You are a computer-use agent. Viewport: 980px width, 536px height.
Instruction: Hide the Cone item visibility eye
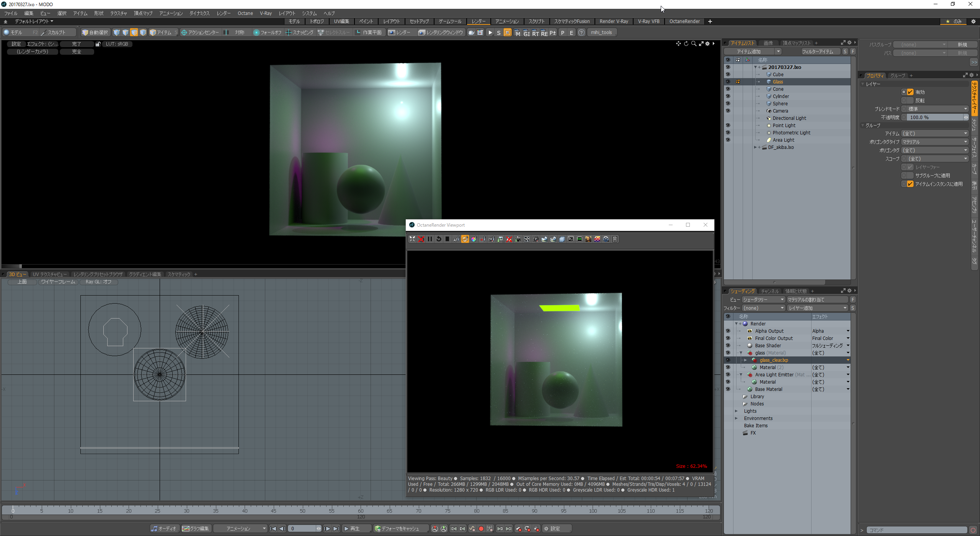[727, 89]
